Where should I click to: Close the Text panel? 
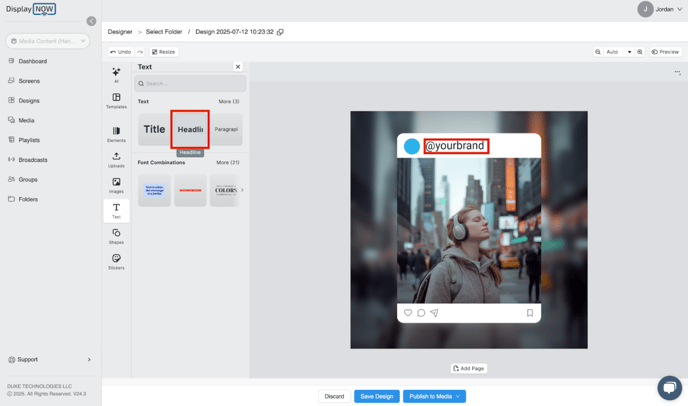coord(238,67)
